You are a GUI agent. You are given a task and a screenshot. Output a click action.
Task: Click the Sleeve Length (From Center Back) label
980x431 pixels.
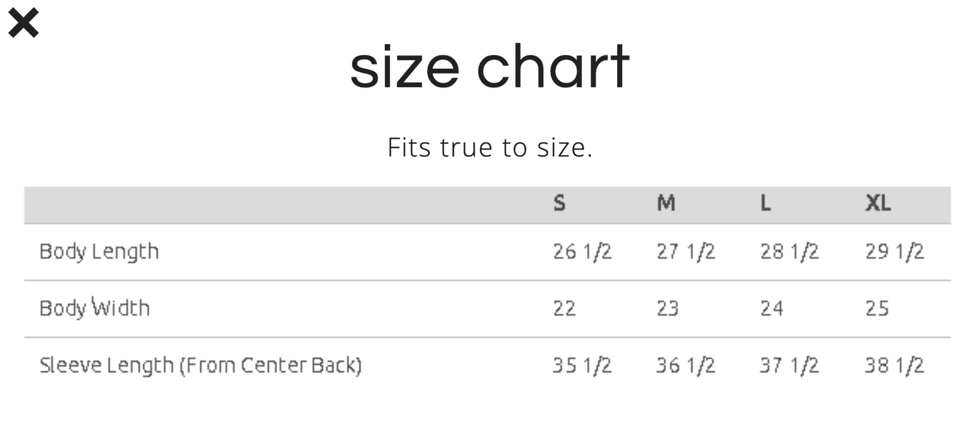tap(200, 365)
